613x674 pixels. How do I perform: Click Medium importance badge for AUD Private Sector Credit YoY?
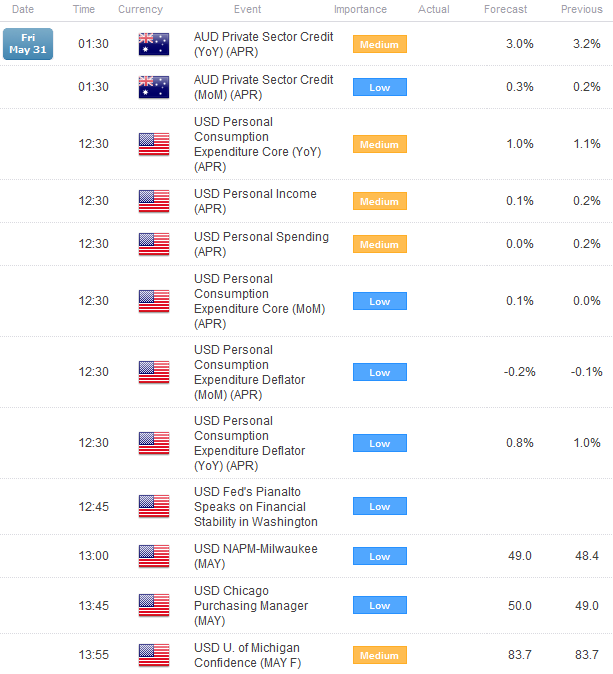(380, 45)
